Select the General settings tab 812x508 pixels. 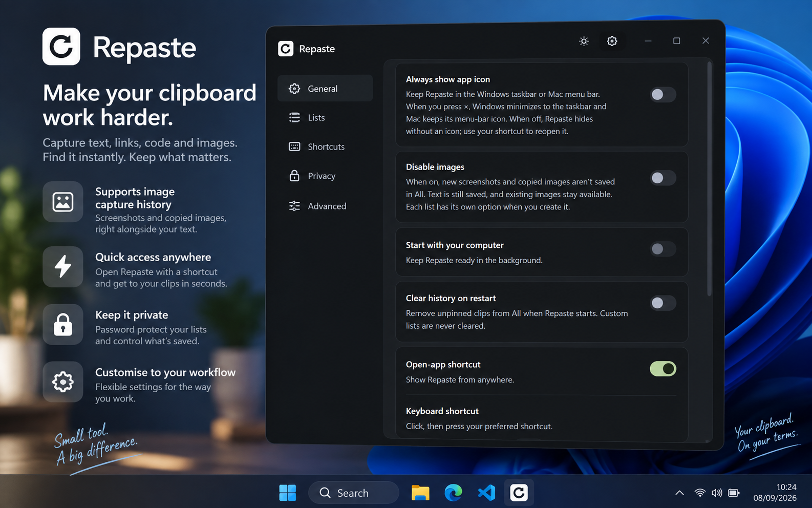(325, 89)
